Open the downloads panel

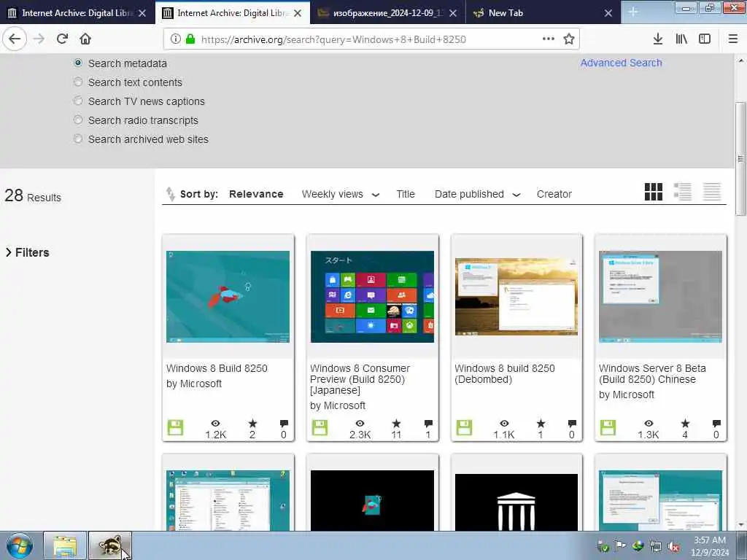(x=658, y=39)
